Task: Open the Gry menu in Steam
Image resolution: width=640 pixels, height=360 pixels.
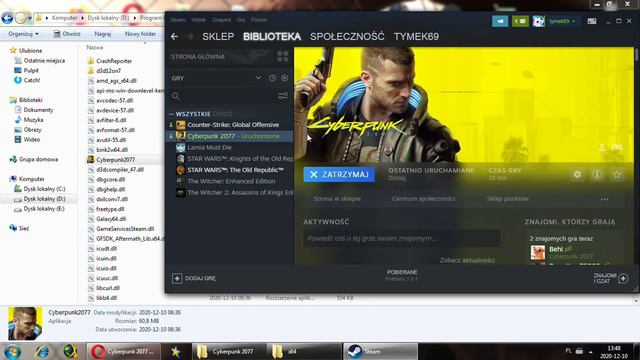Action: 241,20
